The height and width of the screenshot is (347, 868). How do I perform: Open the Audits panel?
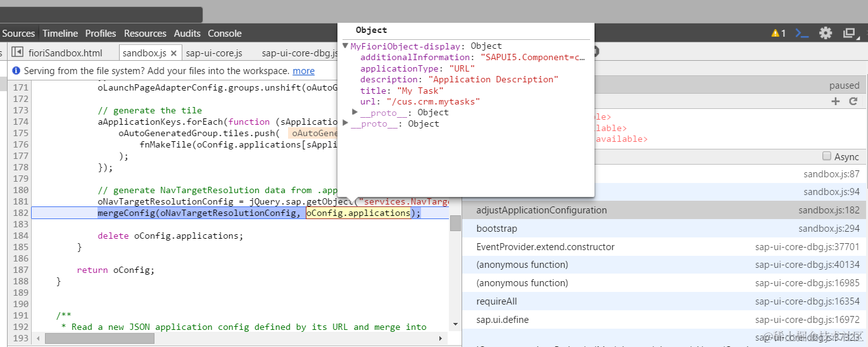pos(187,34)
